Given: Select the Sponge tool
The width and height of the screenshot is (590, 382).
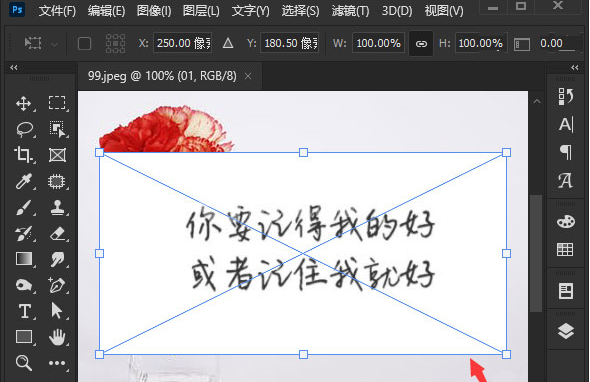Looking at the screenshot, I should click(24, 285).
